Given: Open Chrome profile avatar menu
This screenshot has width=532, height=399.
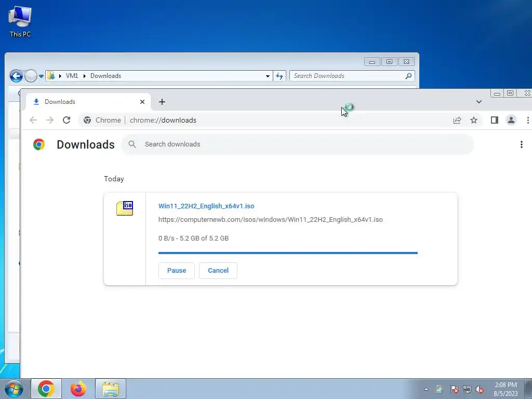Looking at the screenshot, I should click(x=511, y=120).
